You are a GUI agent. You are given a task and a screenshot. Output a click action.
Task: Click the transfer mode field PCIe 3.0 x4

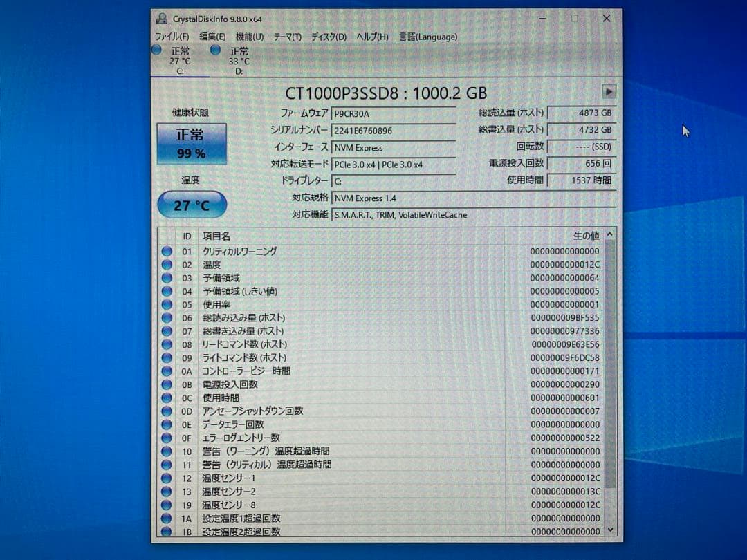click(393, 165)
